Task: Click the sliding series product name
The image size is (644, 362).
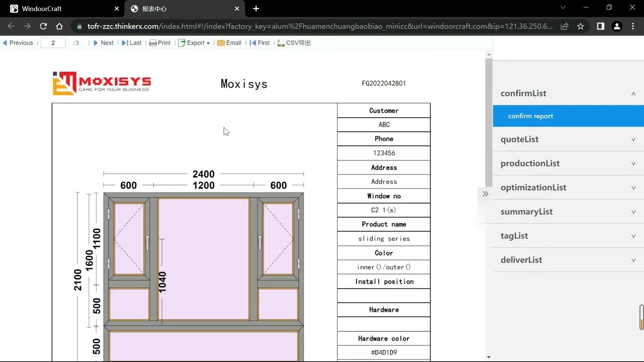Action: pyautogui.click(x=384, y=239)
